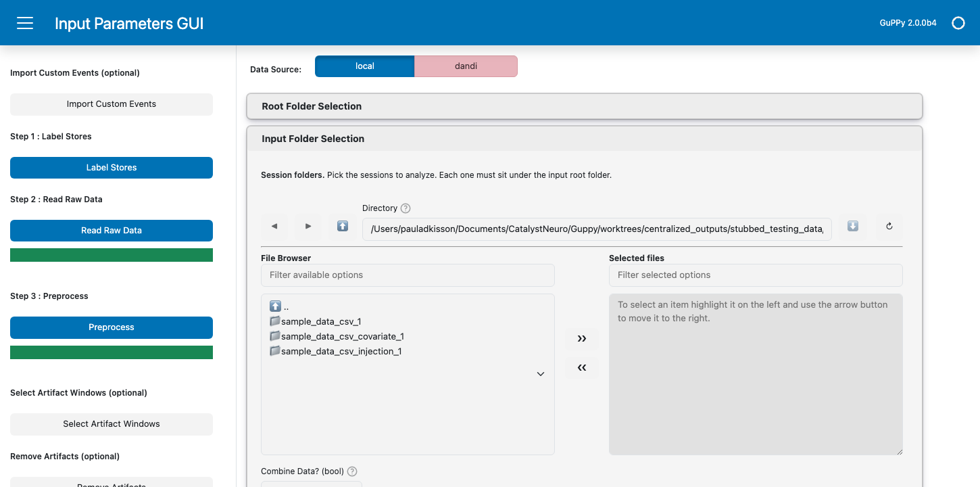The image size is (980, 487).
Task: Click the help icon next to Directory
Action: tap(406, 208)
